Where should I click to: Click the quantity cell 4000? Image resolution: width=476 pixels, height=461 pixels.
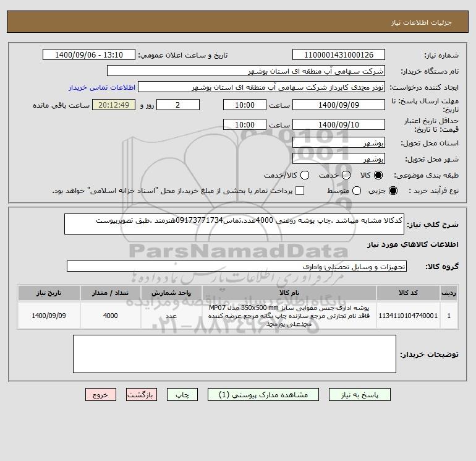[110, 316]
